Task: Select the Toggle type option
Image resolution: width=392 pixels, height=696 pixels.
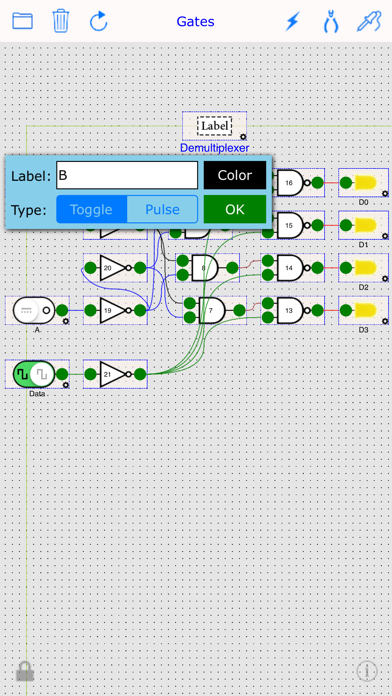Action: coord(91,210)
